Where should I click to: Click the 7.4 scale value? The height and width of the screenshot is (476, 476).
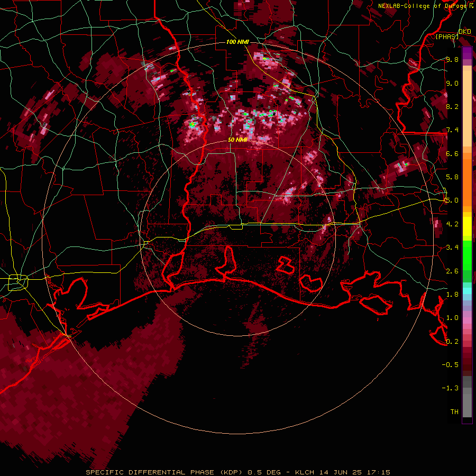coord(452,130)
